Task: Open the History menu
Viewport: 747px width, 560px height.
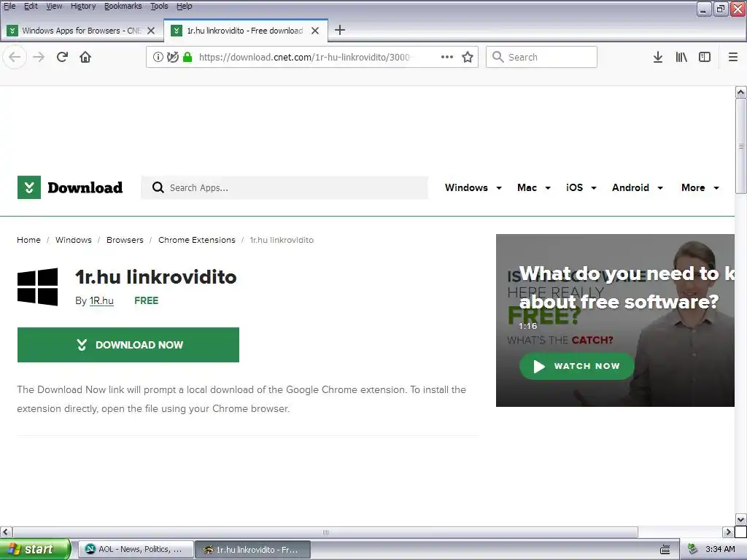Action: pos(83,6)
